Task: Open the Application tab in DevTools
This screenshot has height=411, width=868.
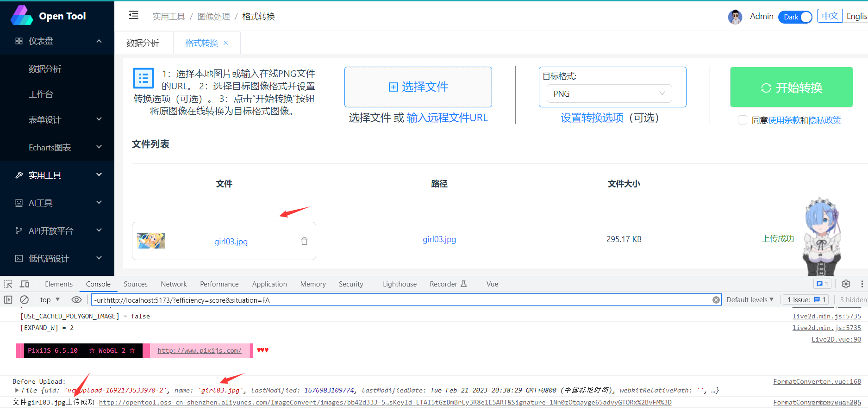Action: pos(269,284)
